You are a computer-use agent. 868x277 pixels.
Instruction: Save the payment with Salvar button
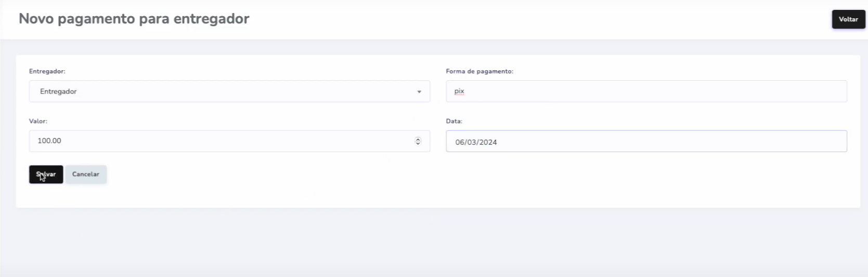pos(46,174)
